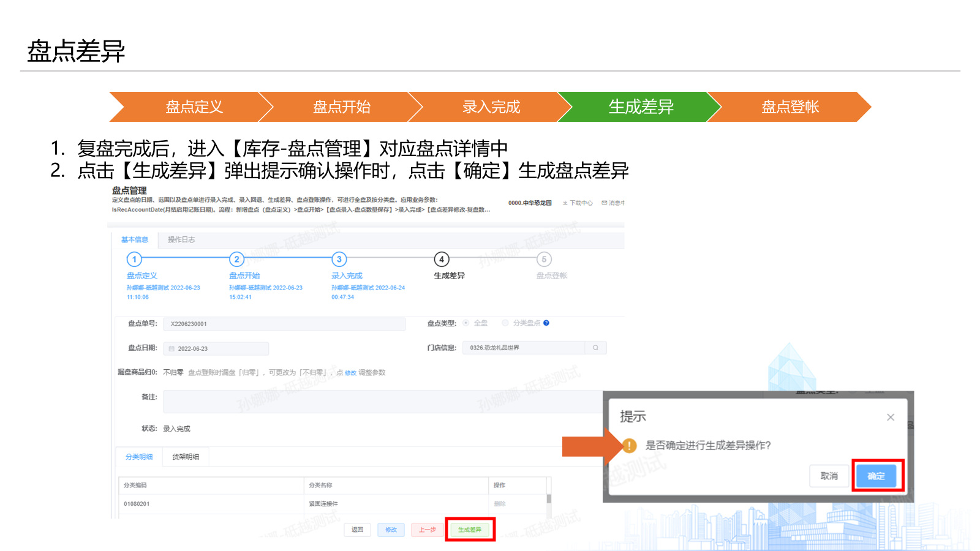Click the green 生成差异 arrow in banner

point(640,107)
